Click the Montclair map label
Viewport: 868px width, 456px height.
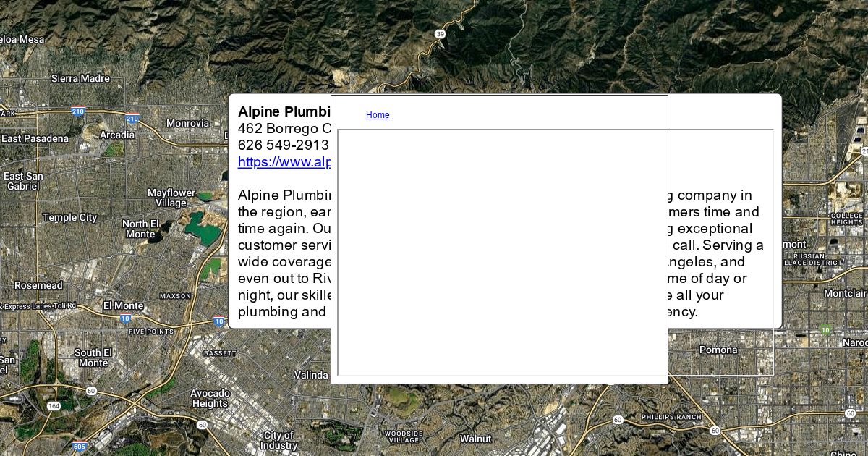pos(845,293)
